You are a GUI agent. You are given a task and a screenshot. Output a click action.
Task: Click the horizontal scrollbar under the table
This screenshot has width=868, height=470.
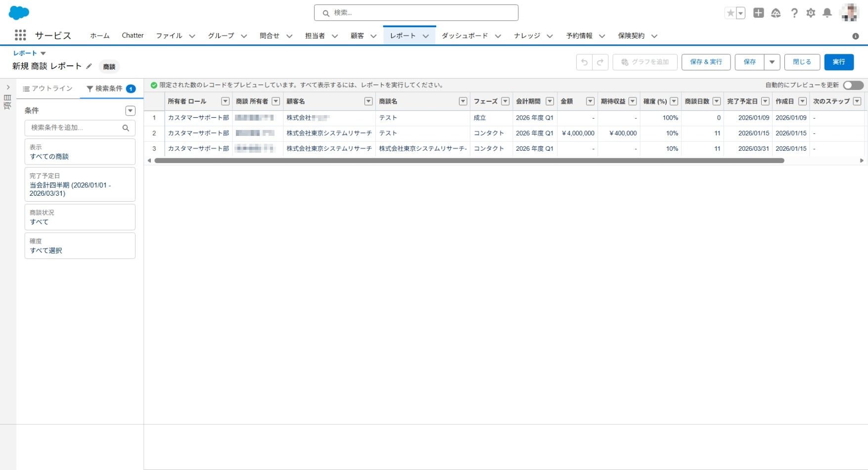point(469,161)
